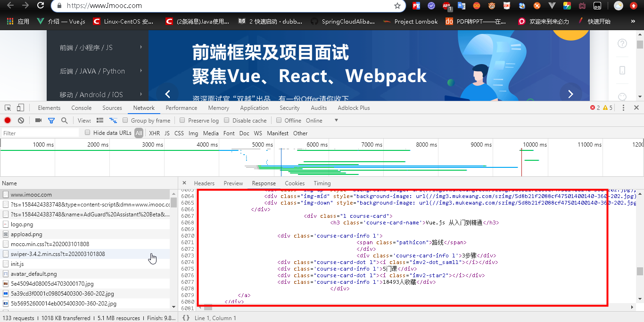Viewport: 644px width, 322px height.
Task: Enable Group by frame checkbox
Action: click(125, 120)
